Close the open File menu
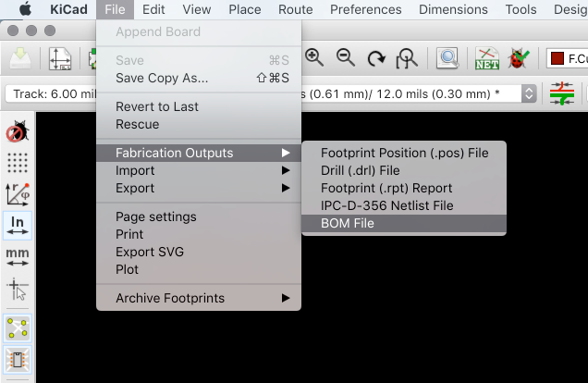Image resolution: width=588 pixels, height=383 pixels. coord(115,9)
